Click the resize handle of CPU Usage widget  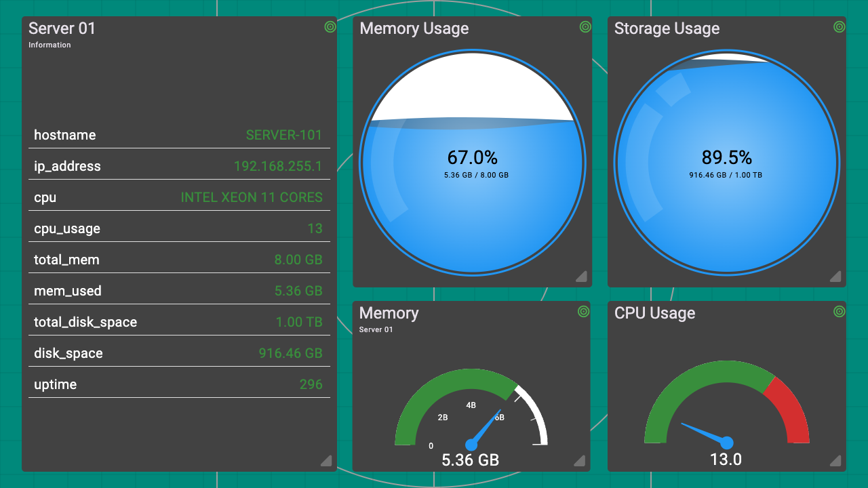[835, 461]
